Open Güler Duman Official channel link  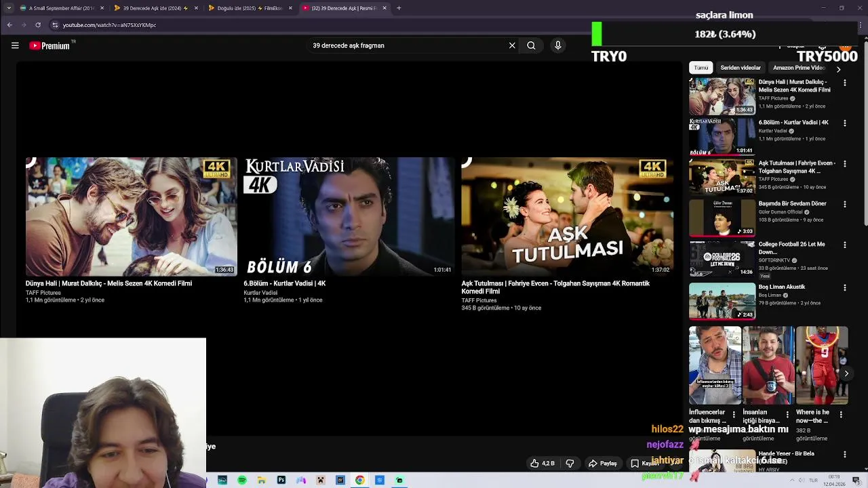pyautogui.click(x=781, y=212)
